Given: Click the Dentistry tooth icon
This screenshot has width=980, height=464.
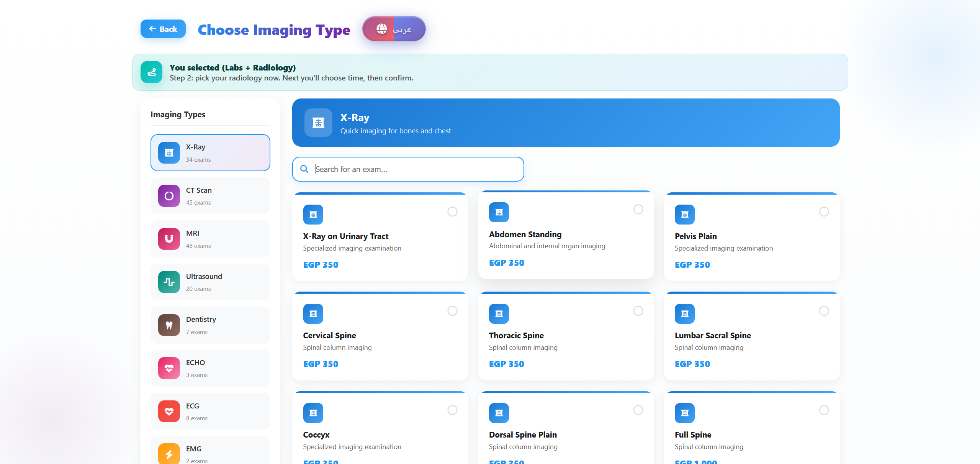Looking at the screenshot, I should tap(169, 325).
